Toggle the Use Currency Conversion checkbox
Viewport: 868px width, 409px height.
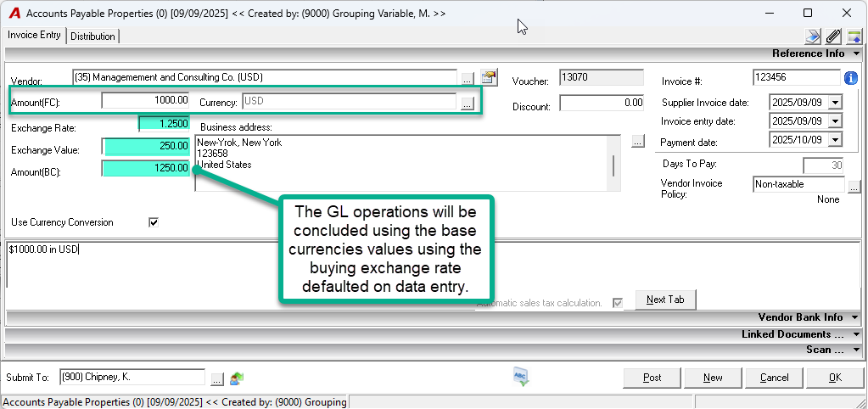click(154, 222)
